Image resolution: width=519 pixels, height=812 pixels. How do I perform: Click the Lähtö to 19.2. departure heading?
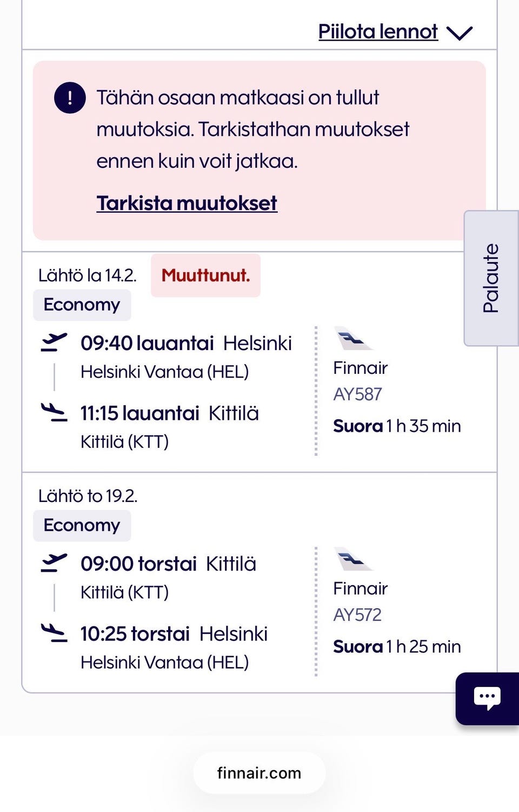[x=88, y=496]
